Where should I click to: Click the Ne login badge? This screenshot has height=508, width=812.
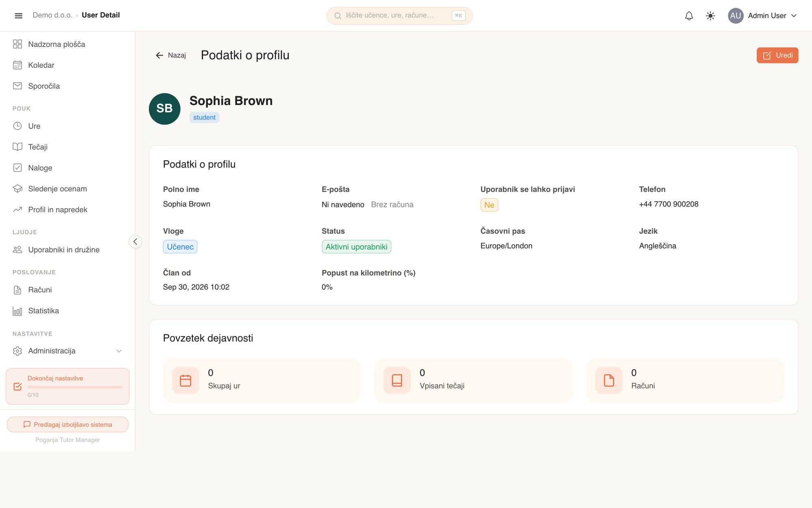[x=489, y=205]
